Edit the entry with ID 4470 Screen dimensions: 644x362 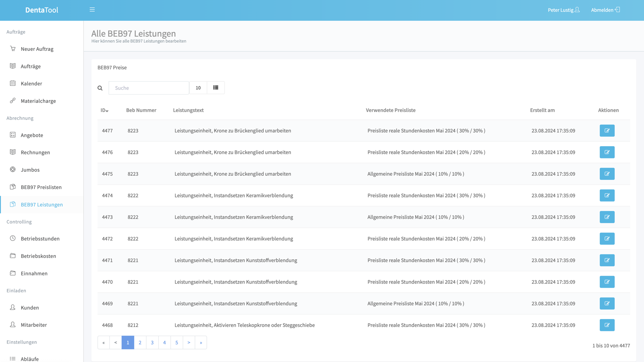point(607,282)
